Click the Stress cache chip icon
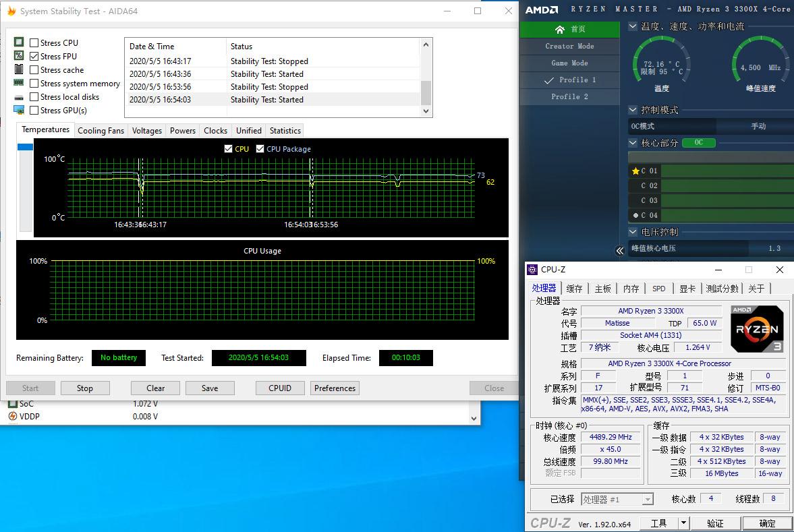The height and width of the screenshot is (532, 794). [x=19, y=69]
